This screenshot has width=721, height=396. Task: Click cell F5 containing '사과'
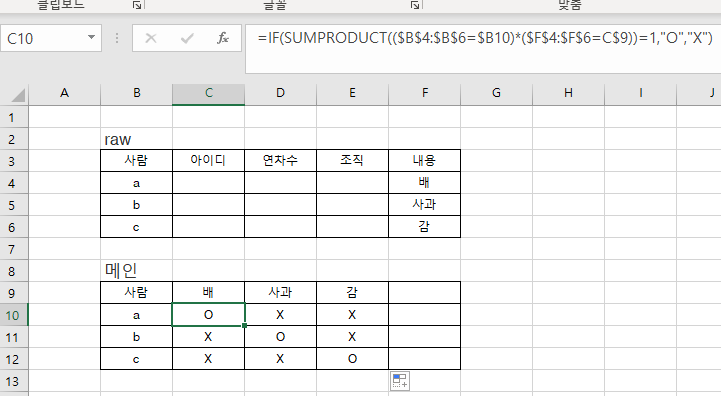[424, 205]
